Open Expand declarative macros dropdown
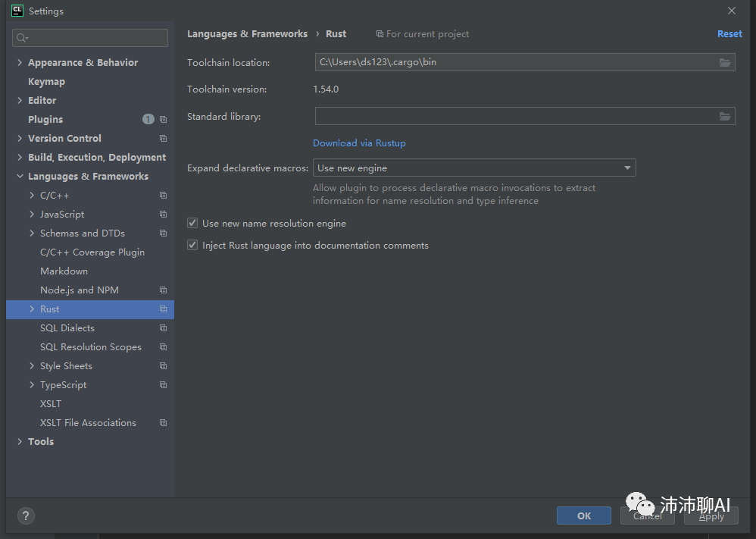The width and height of the screenshot is (756, 539). [x=474, y=168]
